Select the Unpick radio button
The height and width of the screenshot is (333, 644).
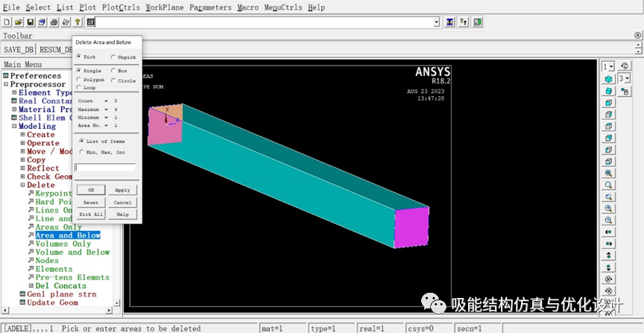click(x=113, y=57)
